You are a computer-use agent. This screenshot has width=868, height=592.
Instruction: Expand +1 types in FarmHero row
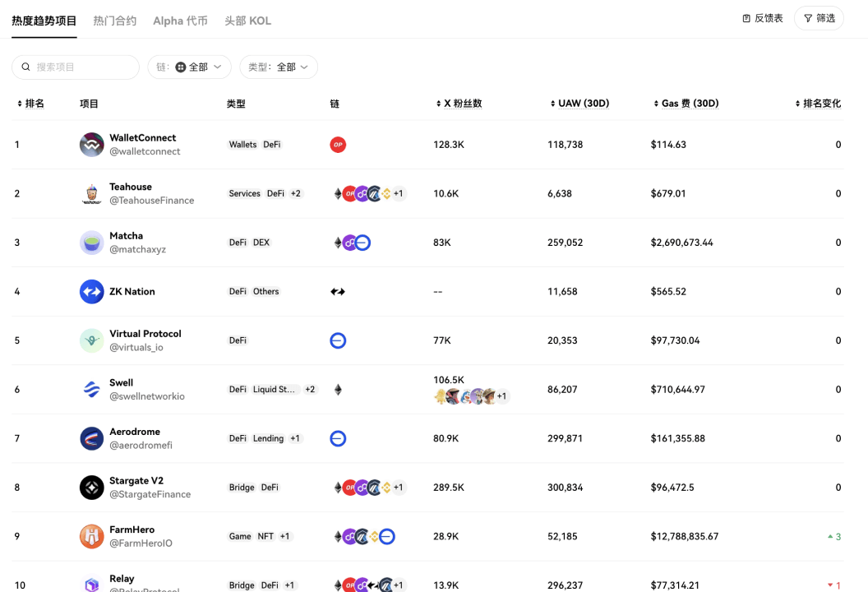[x=284, y=537]
